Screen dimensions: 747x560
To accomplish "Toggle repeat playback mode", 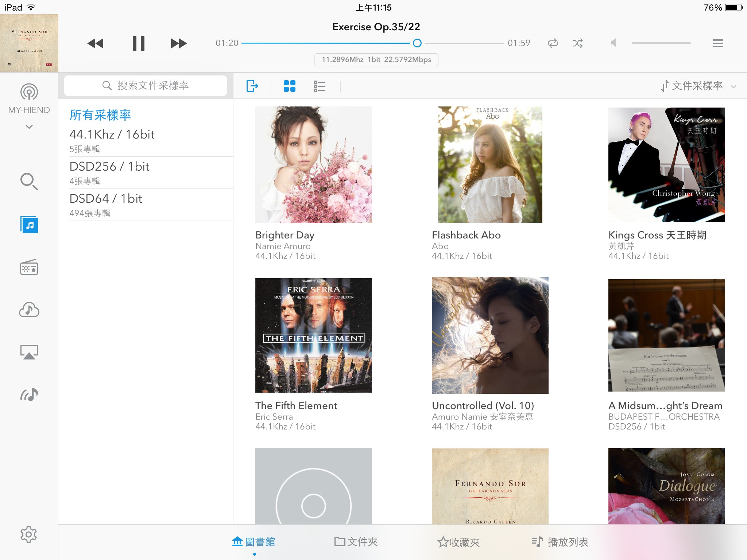I will pyautogui.click(x=553, y=43).
